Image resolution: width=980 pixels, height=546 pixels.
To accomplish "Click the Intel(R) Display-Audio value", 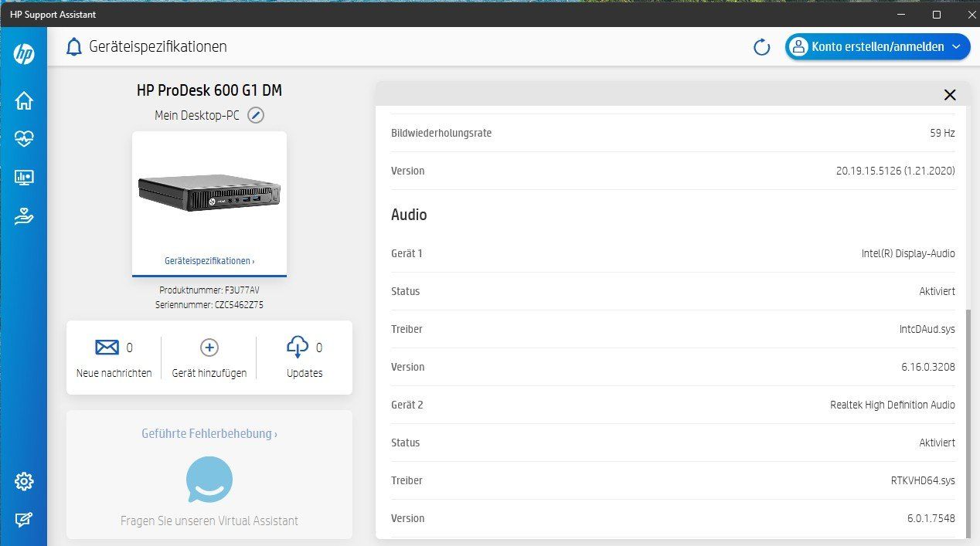I will point(908,253).
